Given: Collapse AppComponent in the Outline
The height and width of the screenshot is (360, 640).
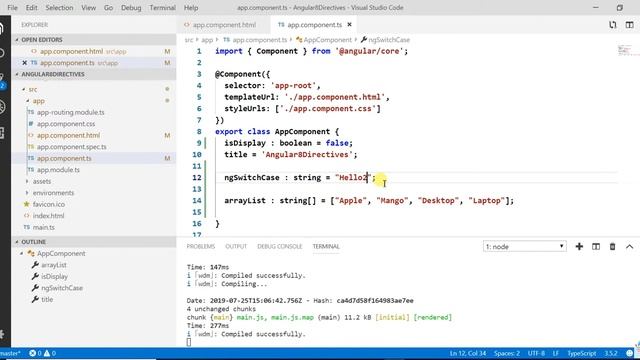Looking at the screenshot, I should tap(22, 253).
